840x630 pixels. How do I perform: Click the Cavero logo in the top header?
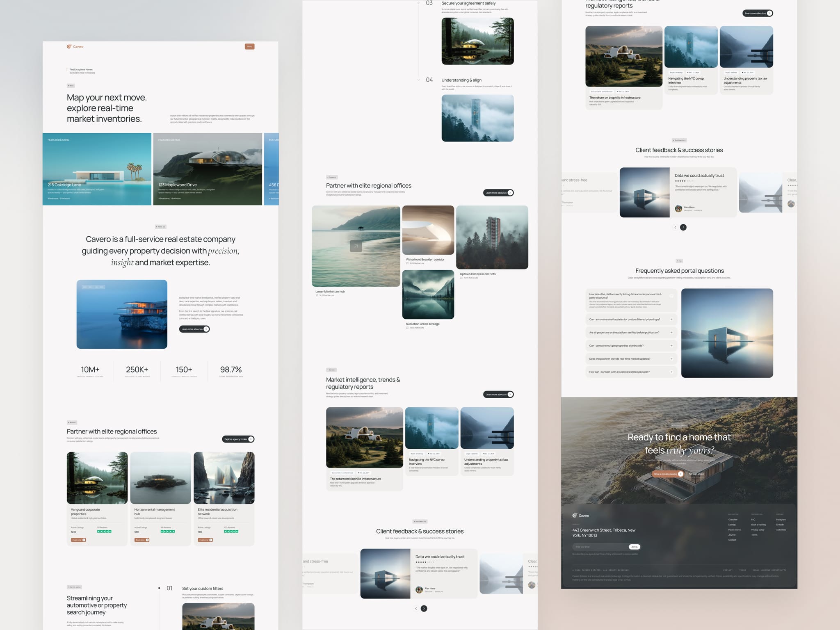[75, 47]
